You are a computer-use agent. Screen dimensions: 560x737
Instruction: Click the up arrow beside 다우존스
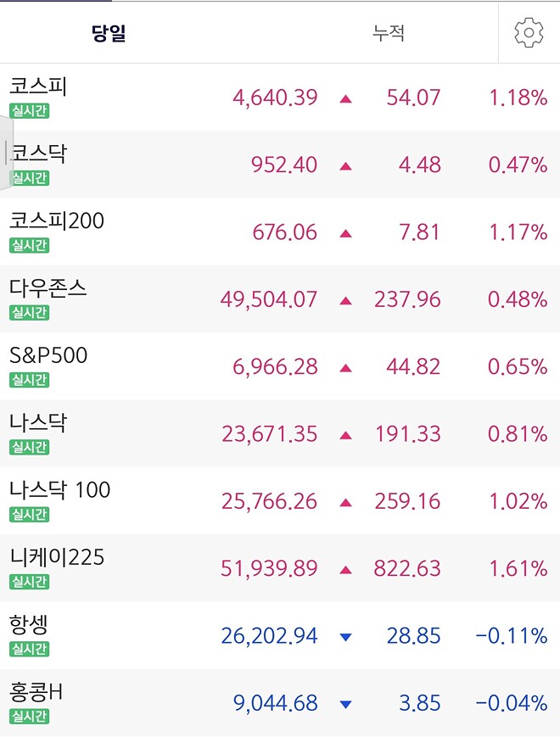point(346,299)
